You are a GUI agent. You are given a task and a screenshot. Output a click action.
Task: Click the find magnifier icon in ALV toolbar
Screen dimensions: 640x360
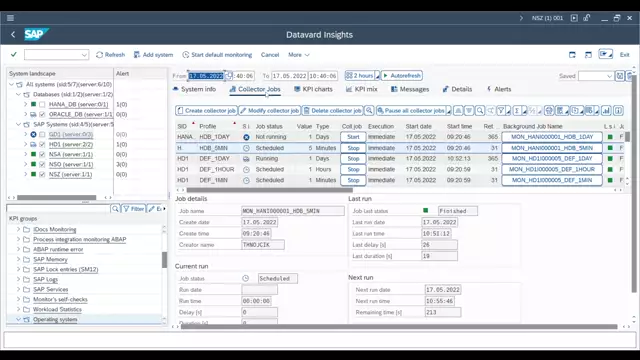point(480,111)
